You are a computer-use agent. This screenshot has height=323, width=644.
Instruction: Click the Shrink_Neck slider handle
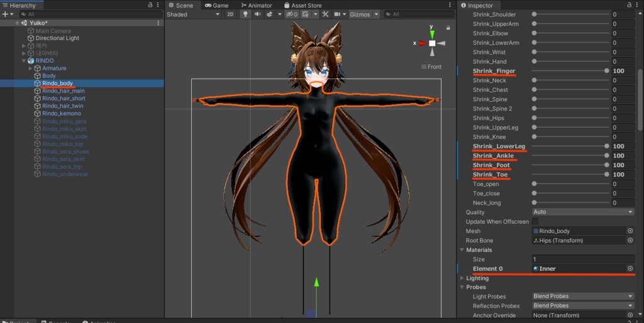[535, 80]
